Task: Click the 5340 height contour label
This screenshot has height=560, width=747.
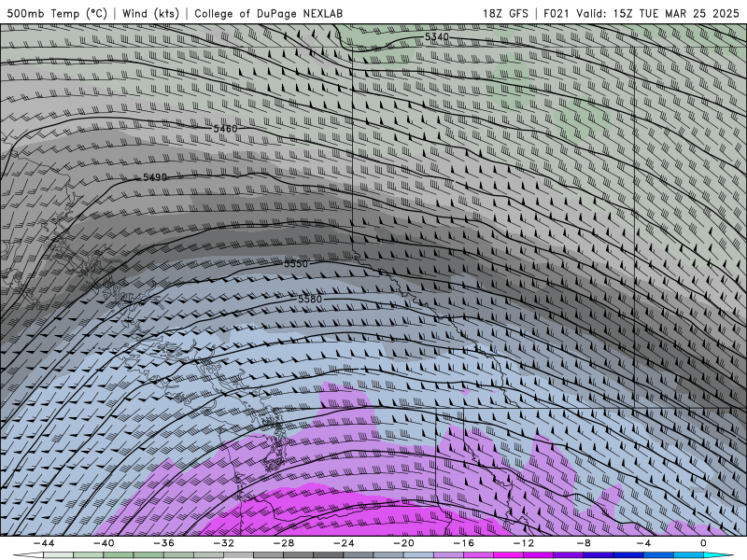Action: (x=436, y=37)
